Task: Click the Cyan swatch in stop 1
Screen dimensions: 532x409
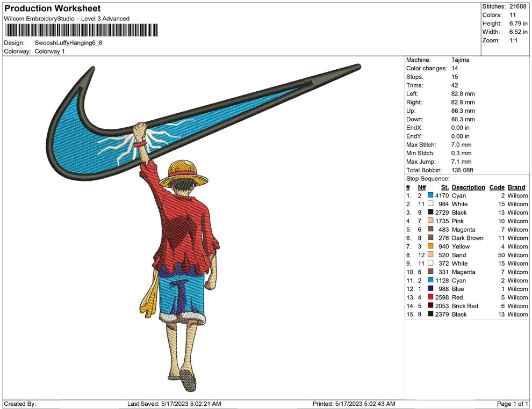Action: coord(430,195)
